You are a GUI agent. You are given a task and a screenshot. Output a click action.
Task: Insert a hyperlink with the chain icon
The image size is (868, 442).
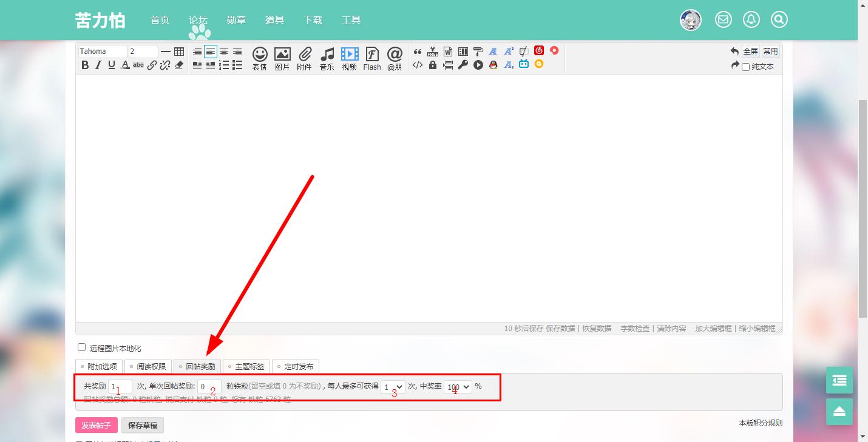pyautogui.click(x=152, y=65)
